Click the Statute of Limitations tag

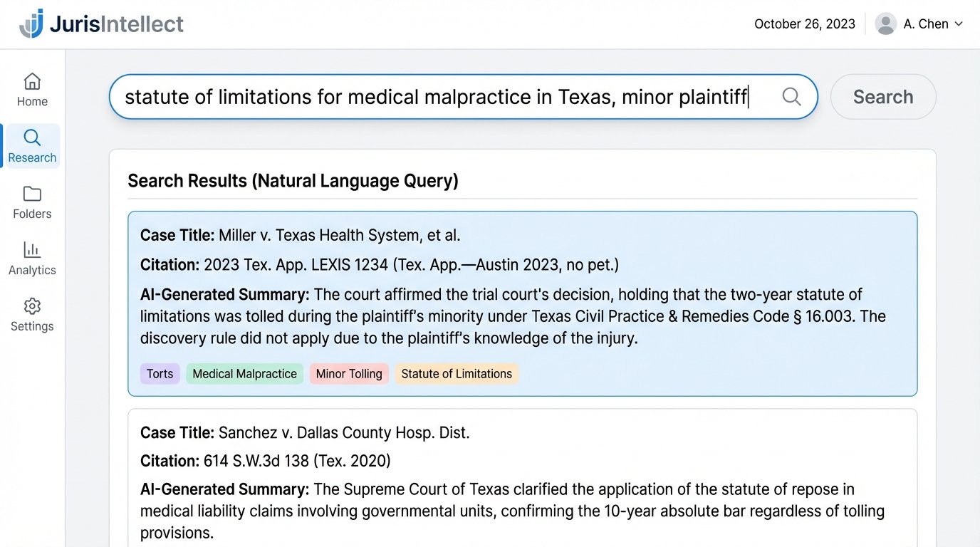[457, 373]
